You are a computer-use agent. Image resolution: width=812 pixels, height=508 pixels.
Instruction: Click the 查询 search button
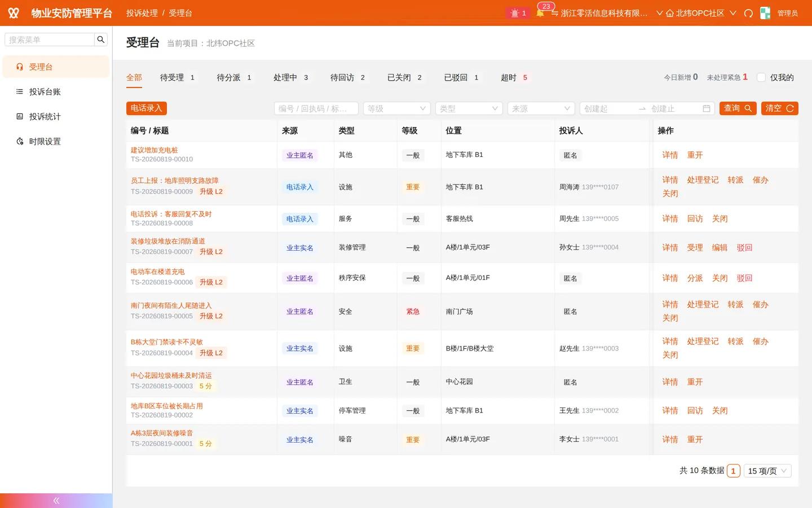(x=738, y=108)
